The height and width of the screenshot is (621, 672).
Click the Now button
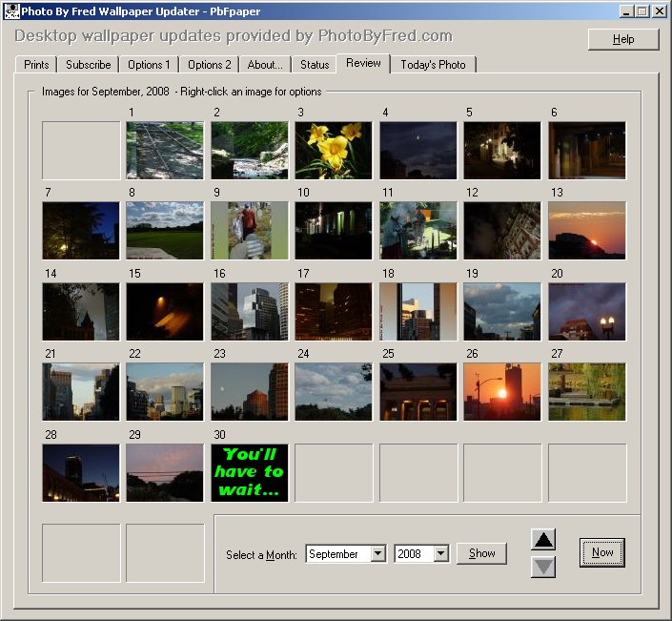coord(602,552)
